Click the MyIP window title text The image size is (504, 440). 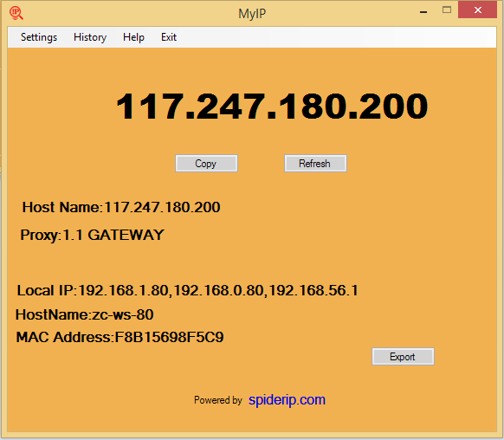[252, 14]
